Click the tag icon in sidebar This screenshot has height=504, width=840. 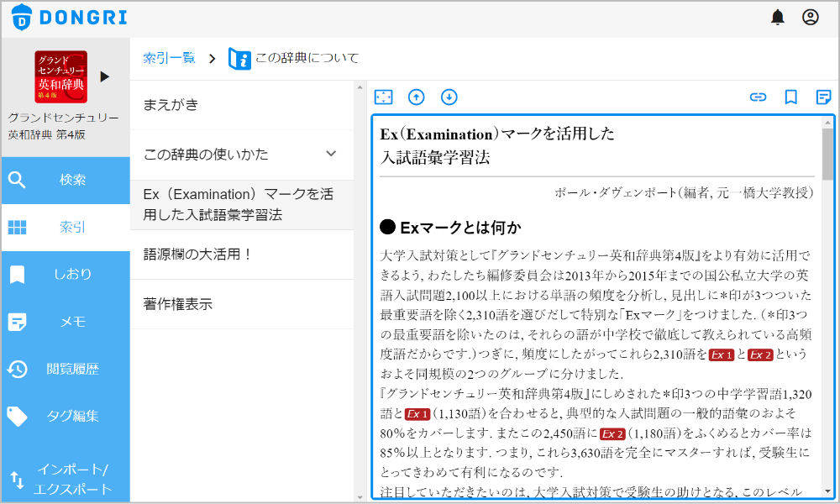click(17, 416)
